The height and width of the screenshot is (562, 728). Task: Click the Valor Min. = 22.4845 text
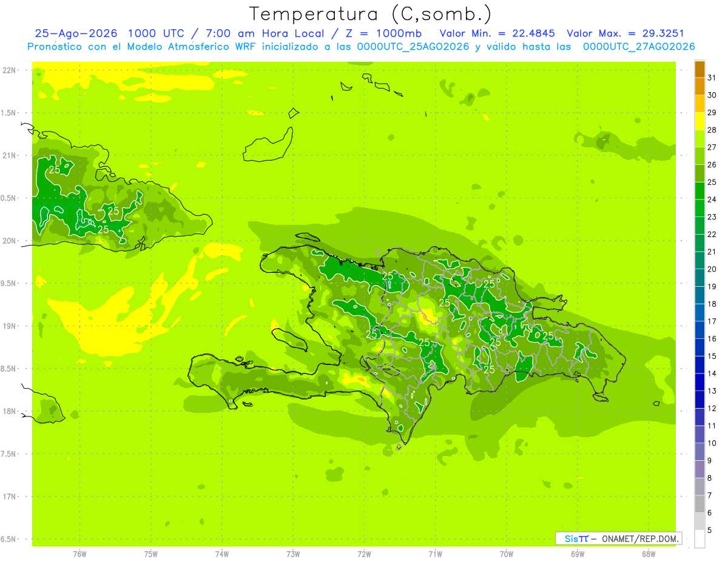tap(497, 33)
